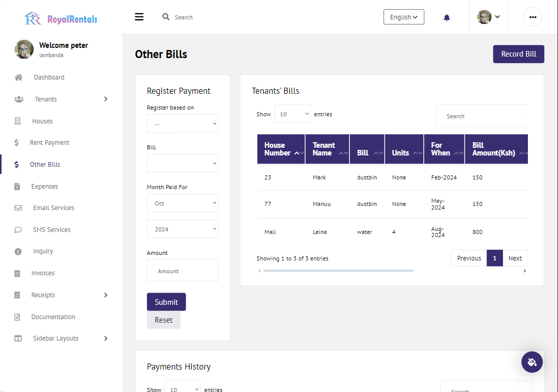Click the scrollbar left arrow

click(x=260, y=271)
